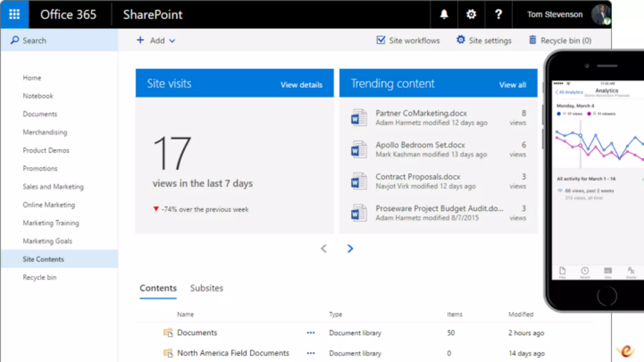Open ellipsis menu for Documents library
Screen dimensions: 644x362
pos(311,333)
